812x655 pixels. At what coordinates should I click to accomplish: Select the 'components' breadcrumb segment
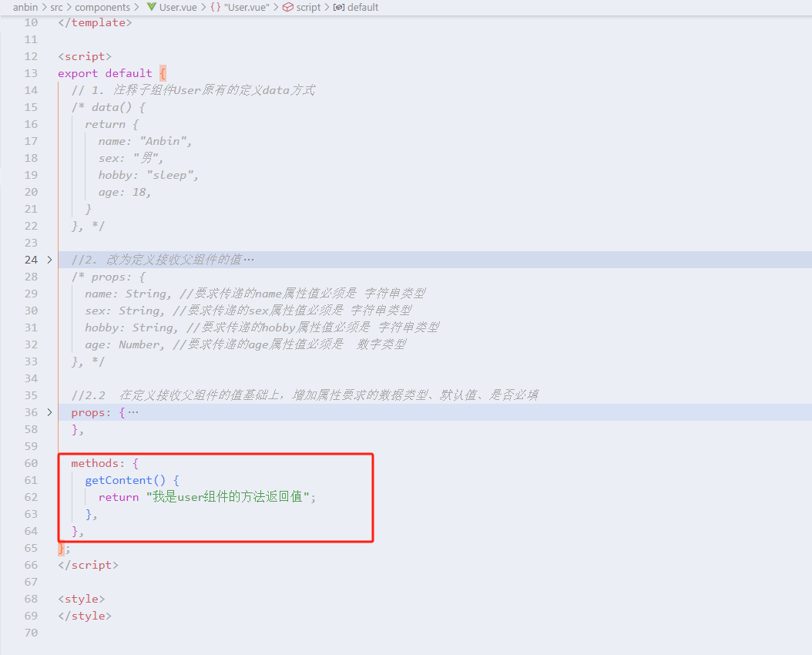(x=102, y=7)
